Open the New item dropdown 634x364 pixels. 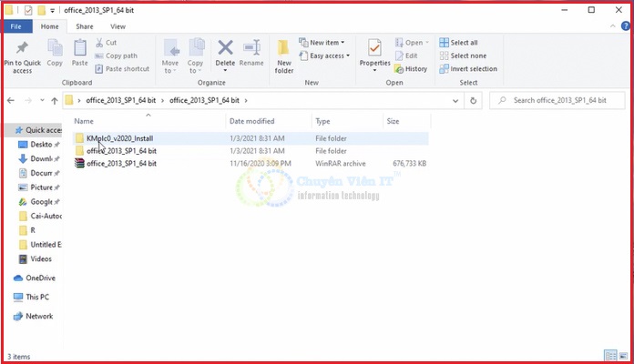[x=322, y=43]
